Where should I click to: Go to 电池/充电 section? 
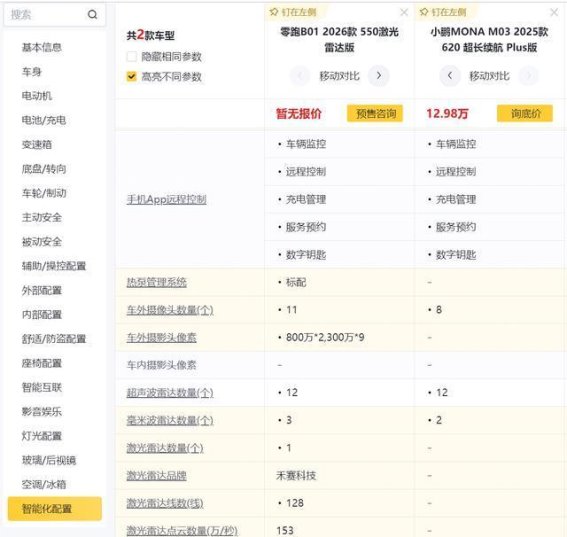click(44, 120)
